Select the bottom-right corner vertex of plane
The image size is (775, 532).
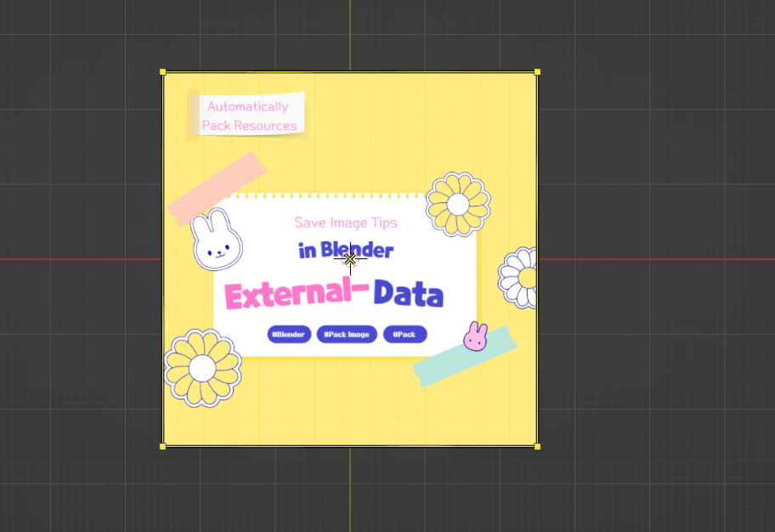click(537, 446)
